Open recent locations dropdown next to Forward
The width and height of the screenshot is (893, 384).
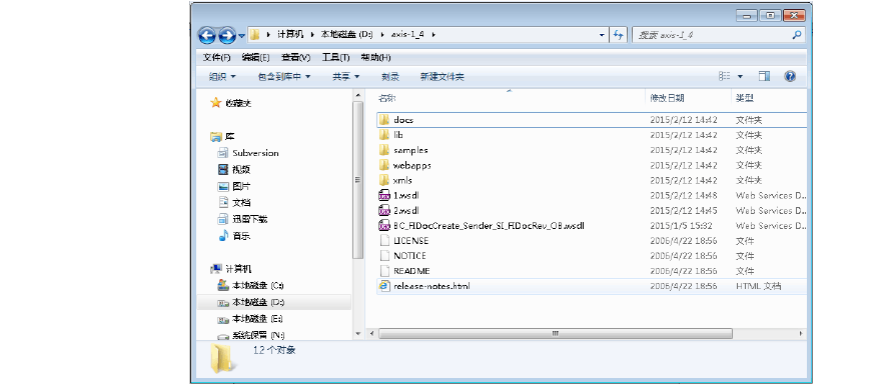click(242, 35)
